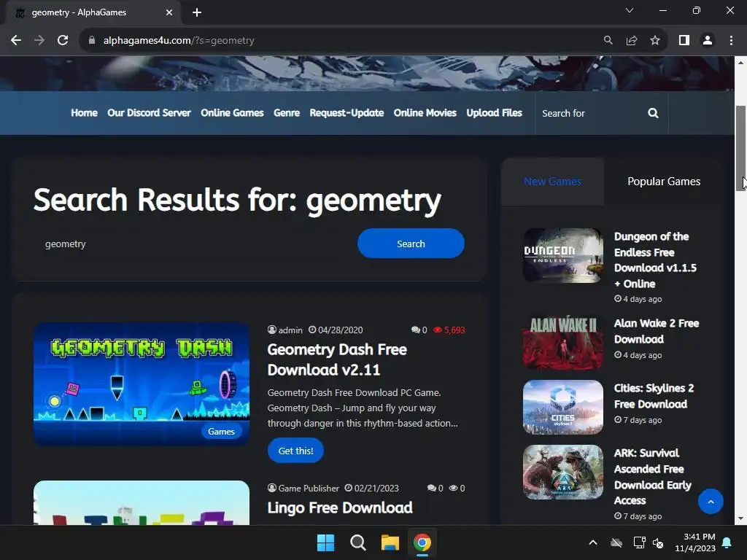Open the clock showing 3:41 PM

pos(695,542)
